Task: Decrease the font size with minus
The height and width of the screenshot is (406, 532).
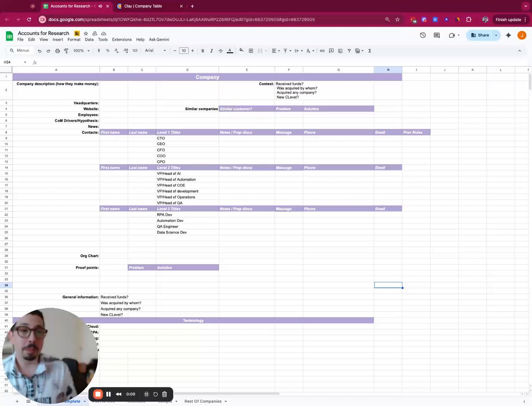Action: (175, 51)
